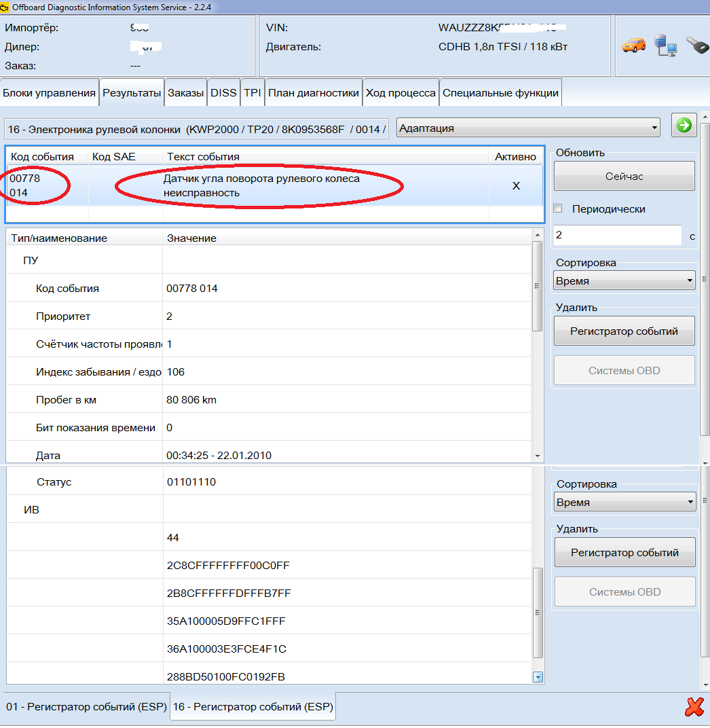Click the diagnostic connector key icon
The width and height of the screenshot is (710, 728).
697,45
